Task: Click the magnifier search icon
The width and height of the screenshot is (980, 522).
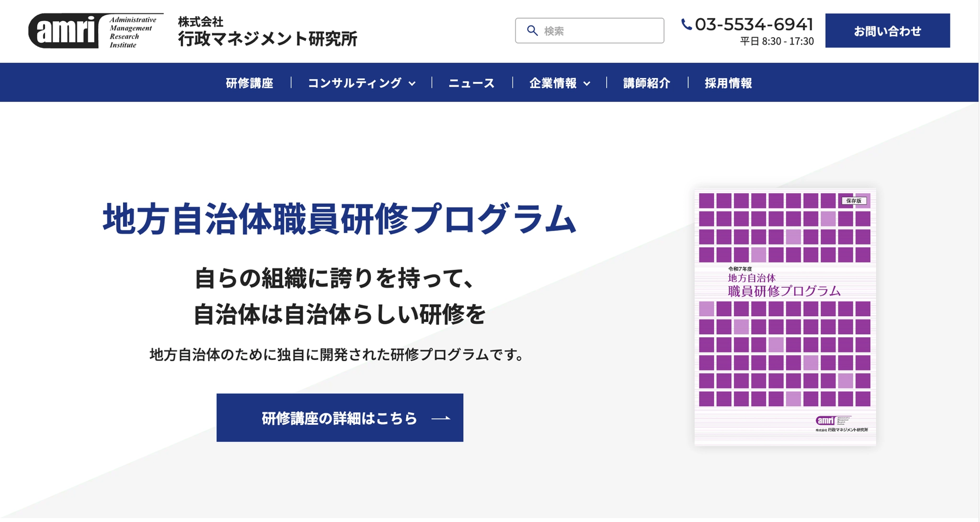Action: tap(532, 31)
